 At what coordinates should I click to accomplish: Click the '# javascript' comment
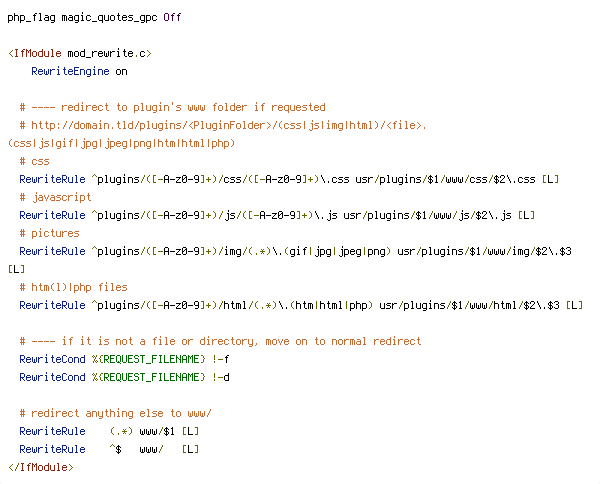coord(55,197)
